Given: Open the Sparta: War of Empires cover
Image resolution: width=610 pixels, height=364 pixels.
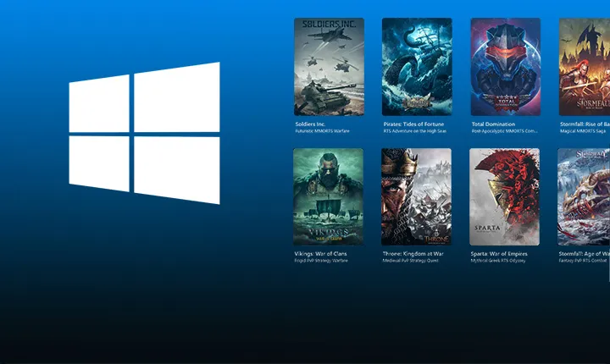Looking at the screenshot, I should [505, 196].
